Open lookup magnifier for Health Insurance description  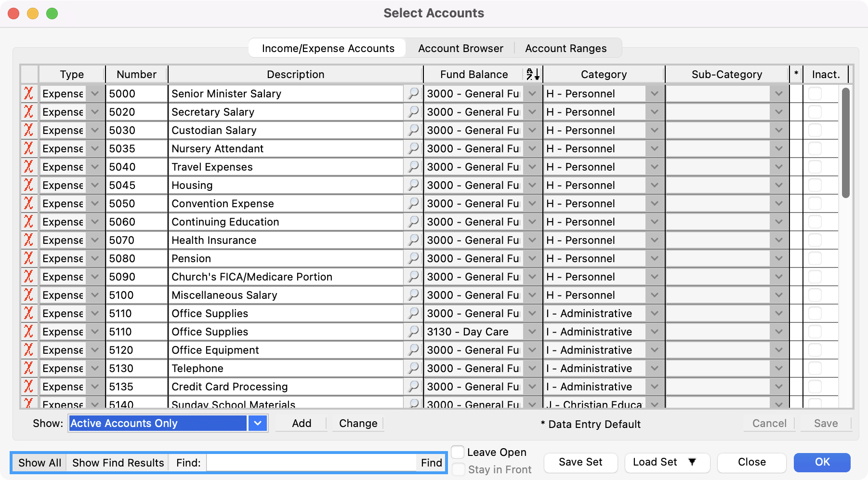coord(413,240)
